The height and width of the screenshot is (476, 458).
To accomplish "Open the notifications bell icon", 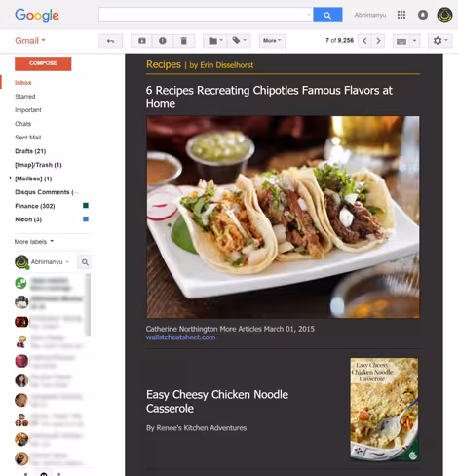I will click(423, 15).
